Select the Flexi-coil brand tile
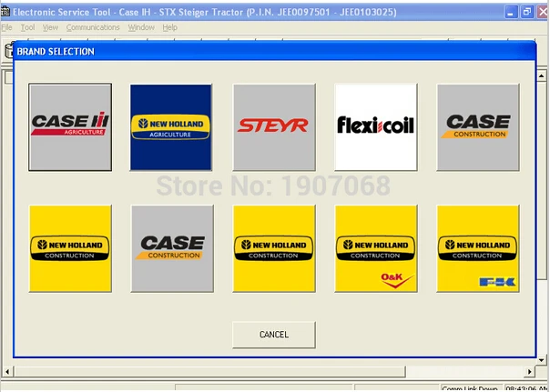The image size is (550, 392). pos(376,127)
